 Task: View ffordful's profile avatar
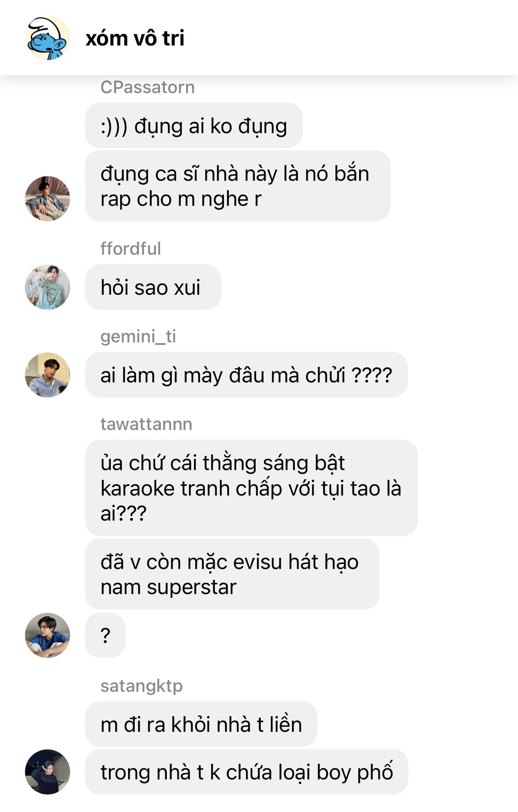coord(47,287)
